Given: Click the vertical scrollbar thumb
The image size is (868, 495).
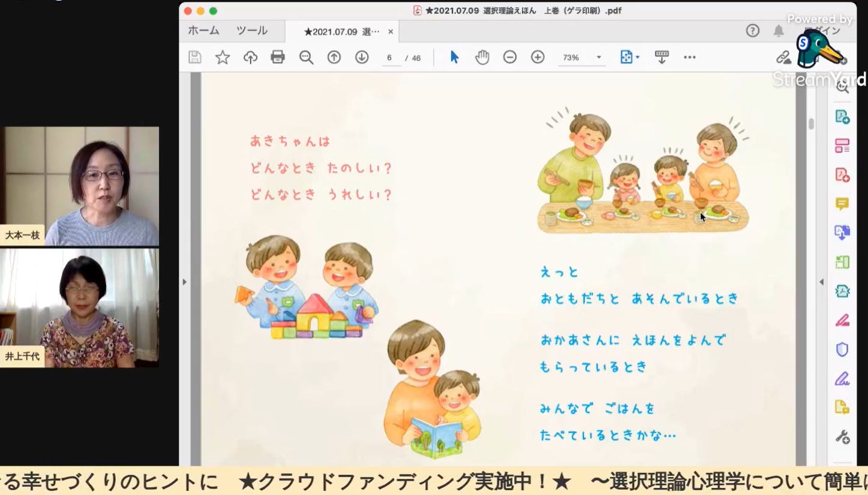Looking at the screenshot, I should coord(811,123).
